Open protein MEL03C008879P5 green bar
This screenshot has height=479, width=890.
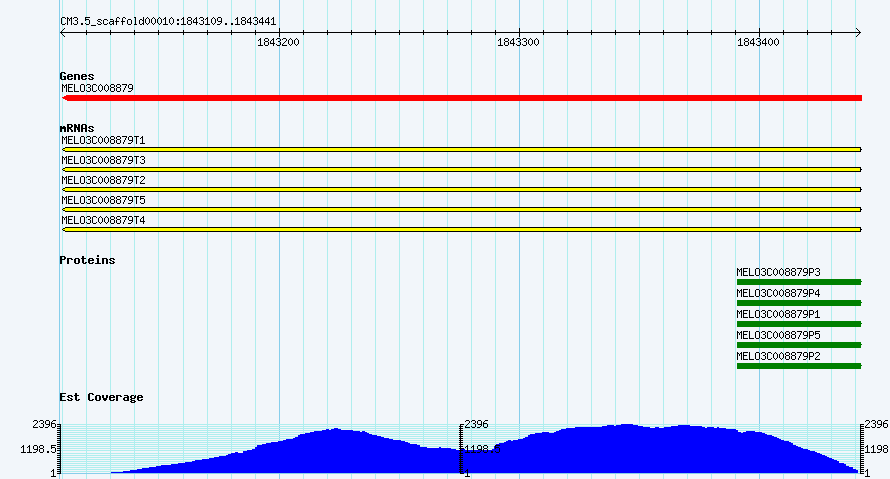799,345
